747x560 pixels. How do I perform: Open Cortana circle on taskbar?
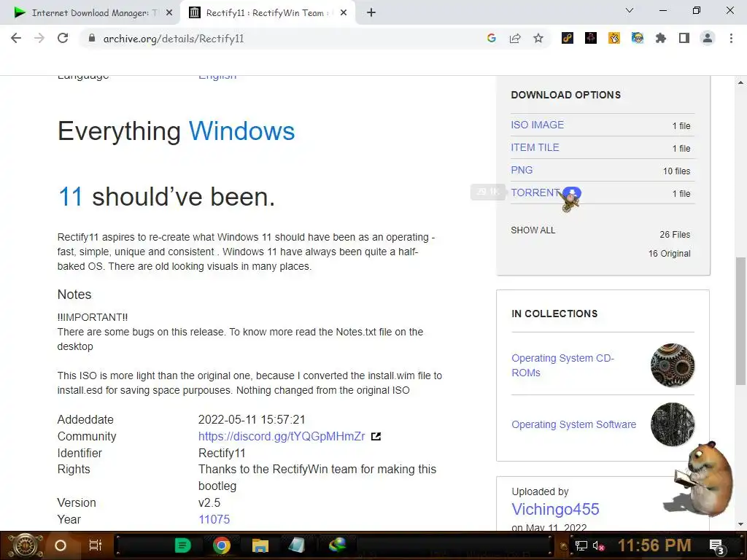pyautogui.click(x=61, y=545)
